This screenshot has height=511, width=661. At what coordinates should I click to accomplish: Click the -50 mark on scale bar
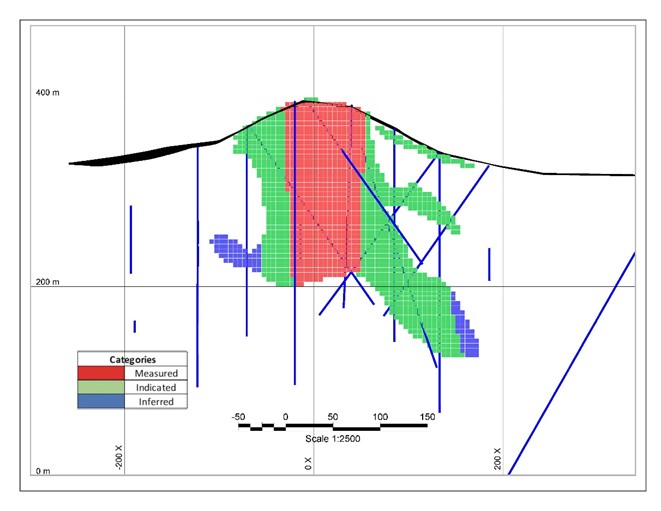click(238, 415)
